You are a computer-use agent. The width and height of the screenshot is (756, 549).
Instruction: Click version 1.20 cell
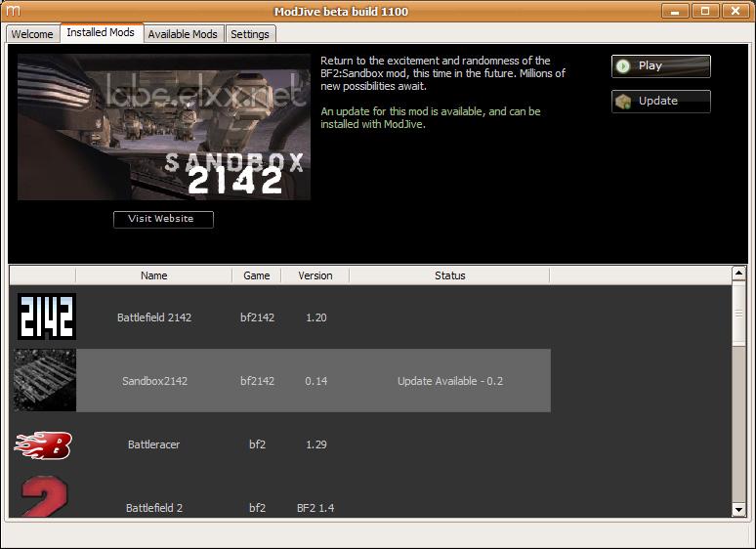[x=316, y=317]
